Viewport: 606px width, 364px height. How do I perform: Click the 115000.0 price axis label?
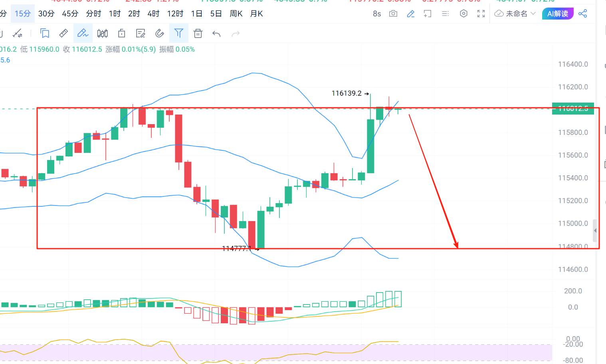pos(573,224)
